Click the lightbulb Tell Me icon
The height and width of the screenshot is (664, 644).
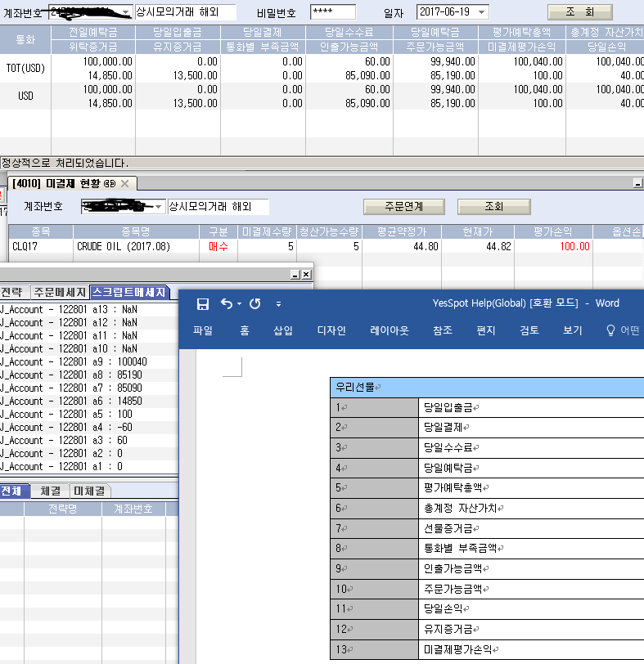tap(610, 331)
